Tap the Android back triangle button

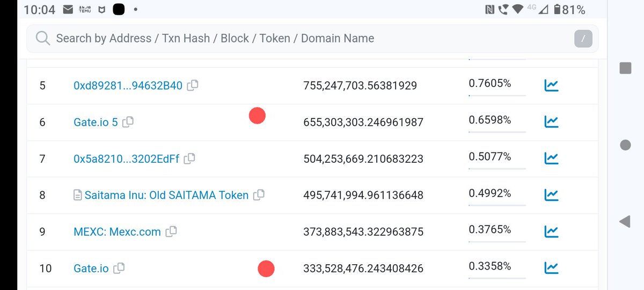pos(625,222)
